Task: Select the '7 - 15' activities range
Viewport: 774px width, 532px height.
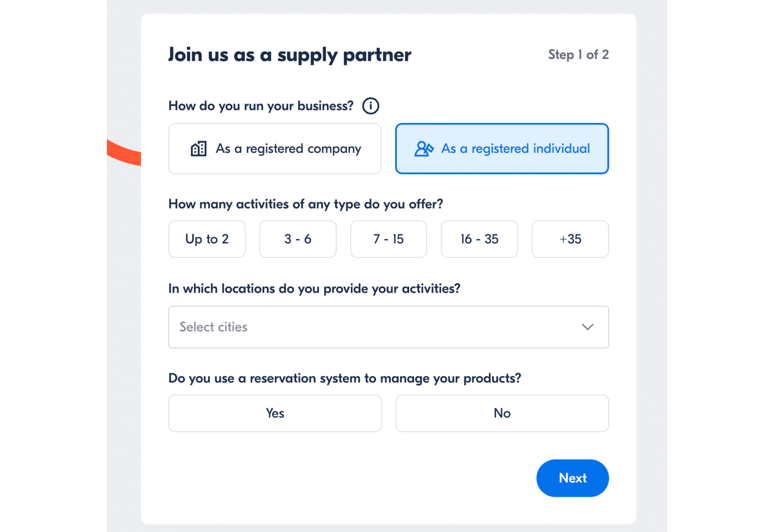Action: pos(388,239)
